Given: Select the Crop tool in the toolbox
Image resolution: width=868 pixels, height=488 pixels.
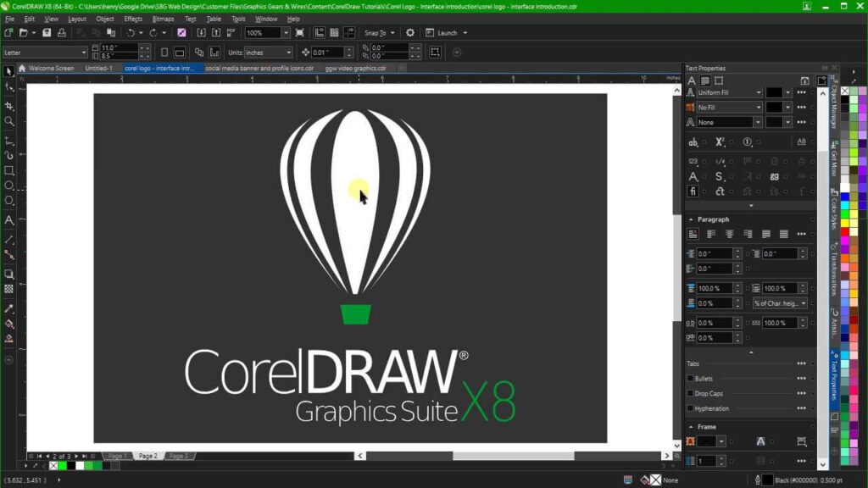Looking at the screenshot, I should (x=8, y=106).
